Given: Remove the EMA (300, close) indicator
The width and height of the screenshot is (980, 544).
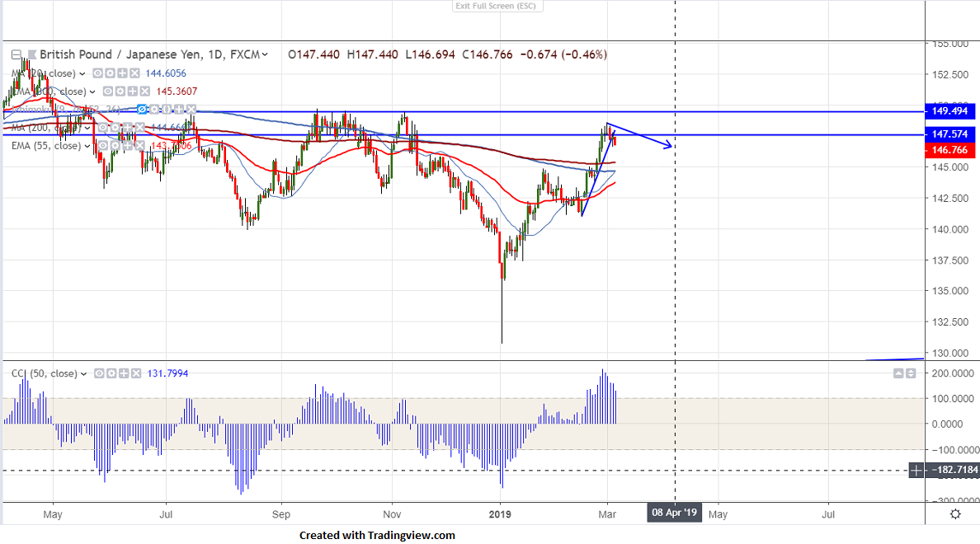Looking at the screenshot, I should click(144, 91).
